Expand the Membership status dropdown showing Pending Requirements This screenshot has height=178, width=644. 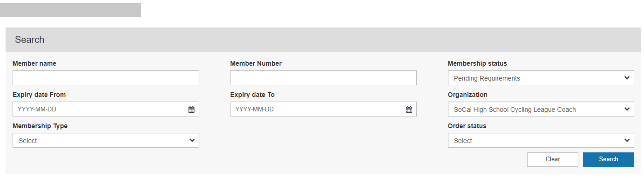[541, 78]
